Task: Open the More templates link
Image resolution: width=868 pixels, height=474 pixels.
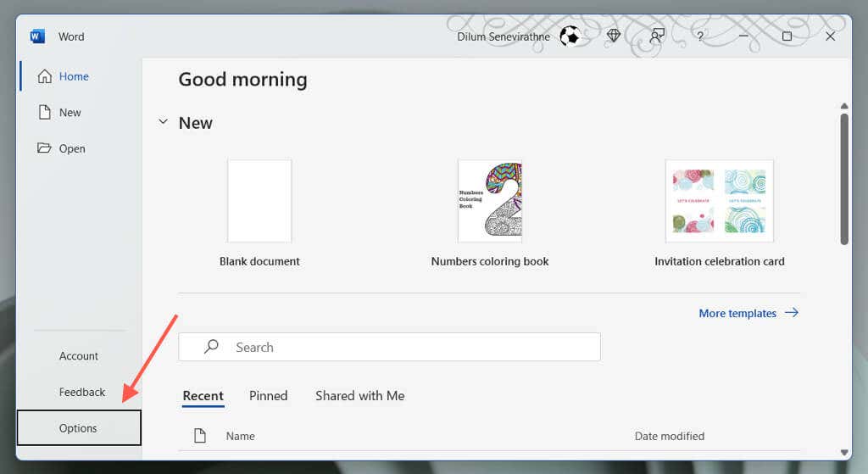Action: 737,313
